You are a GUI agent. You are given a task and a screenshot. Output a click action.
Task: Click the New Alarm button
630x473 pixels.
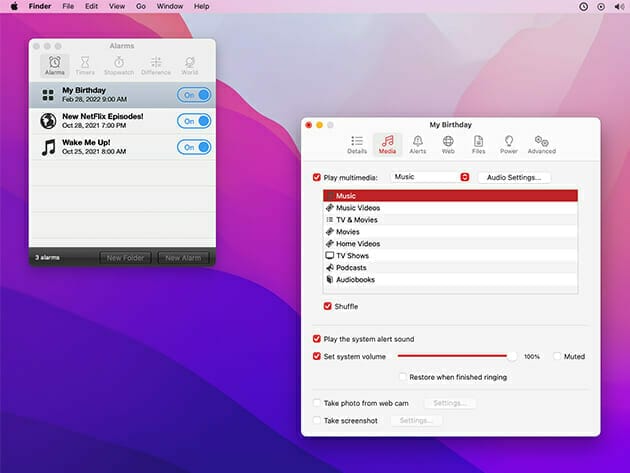(183, 258)
